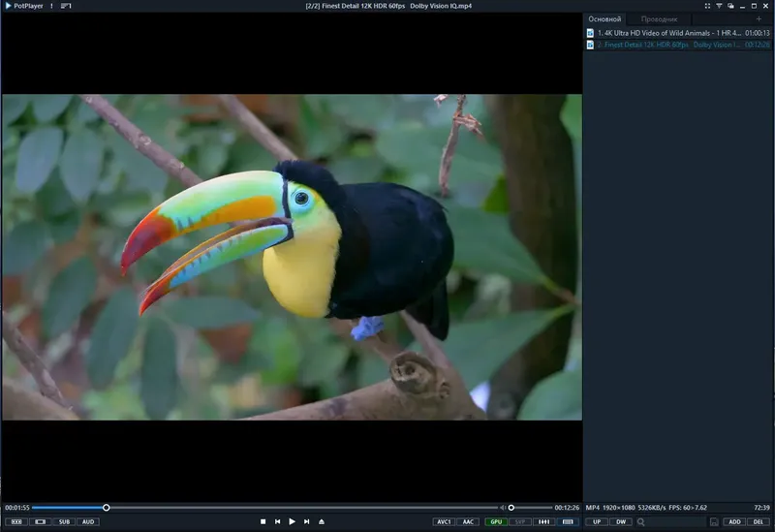
Task: Open the PotPlayer main menu logo
Action: click(x=23, y=6)
